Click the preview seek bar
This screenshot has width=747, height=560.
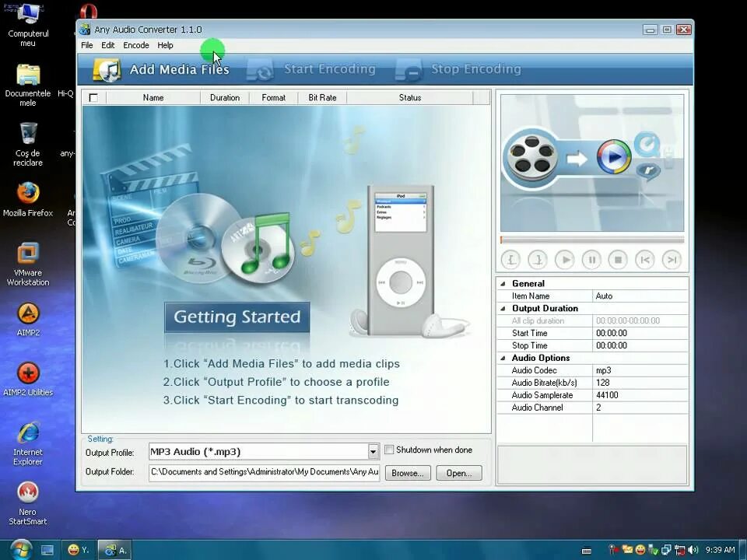point(592,240)
